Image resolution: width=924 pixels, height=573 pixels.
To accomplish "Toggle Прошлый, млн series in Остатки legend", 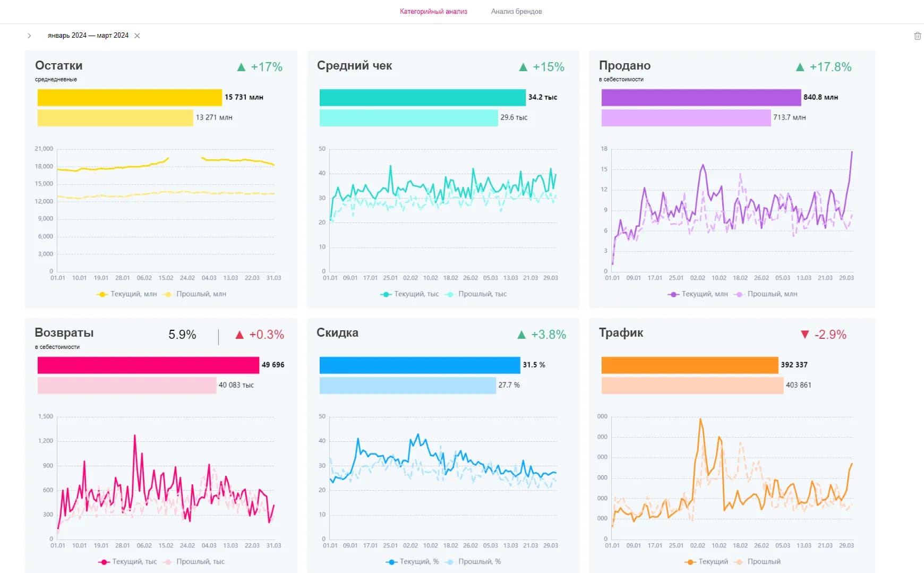I will pyautogui.click(x=195, y=294).
